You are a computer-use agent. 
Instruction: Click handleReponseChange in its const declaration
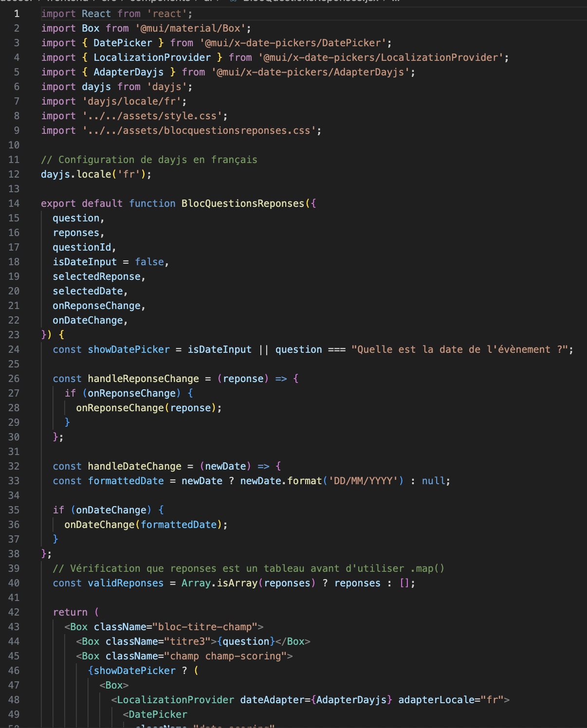coord(143,379)
